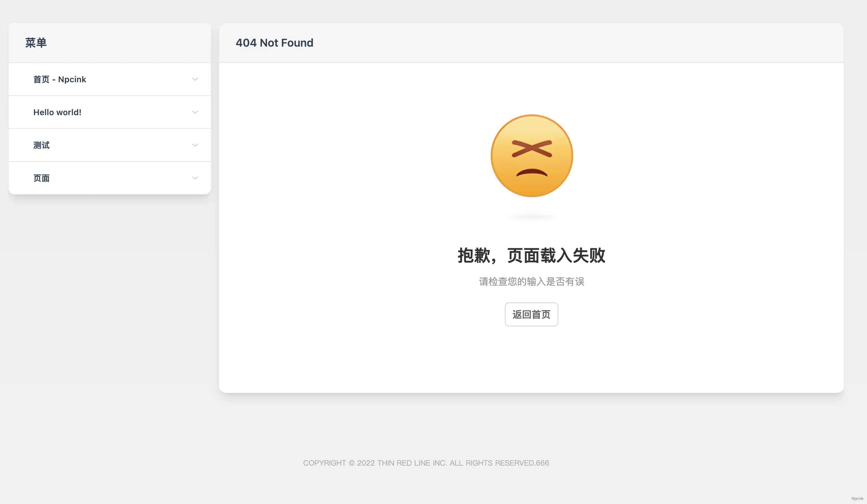Click the 返回首页 button
Image resolution: width=867 pixels, height=504 pixels.
[x=531, y=314]
